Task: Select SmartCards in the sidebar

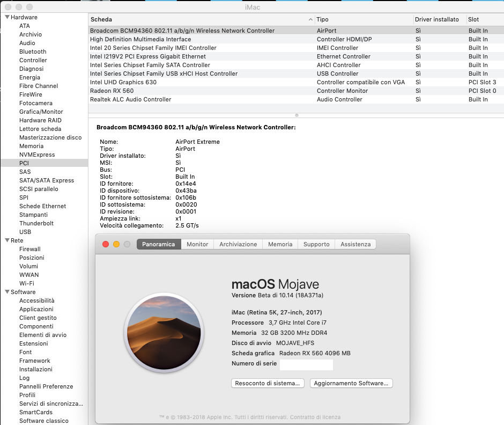Action: 36,412
